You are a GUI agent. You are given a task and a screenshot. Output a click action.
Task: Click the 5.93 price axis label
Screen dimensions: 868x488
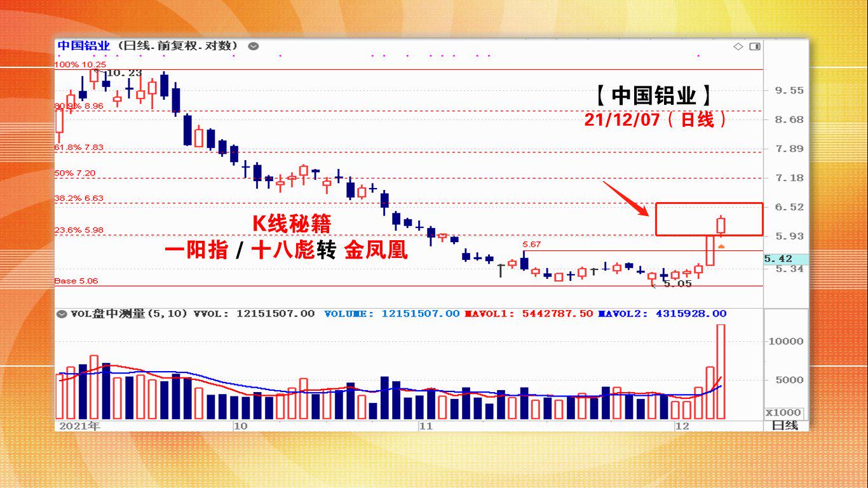(789, 237)
